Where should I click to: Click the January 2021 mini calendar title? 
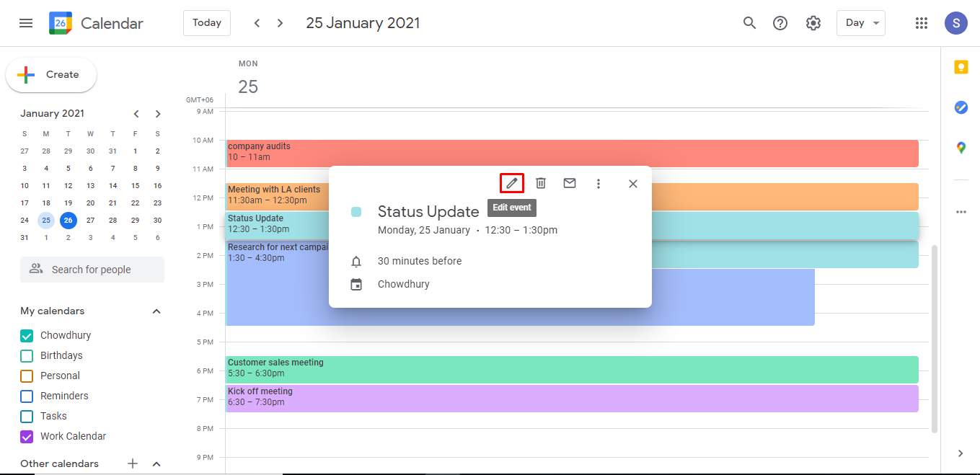tap(52, 114)
